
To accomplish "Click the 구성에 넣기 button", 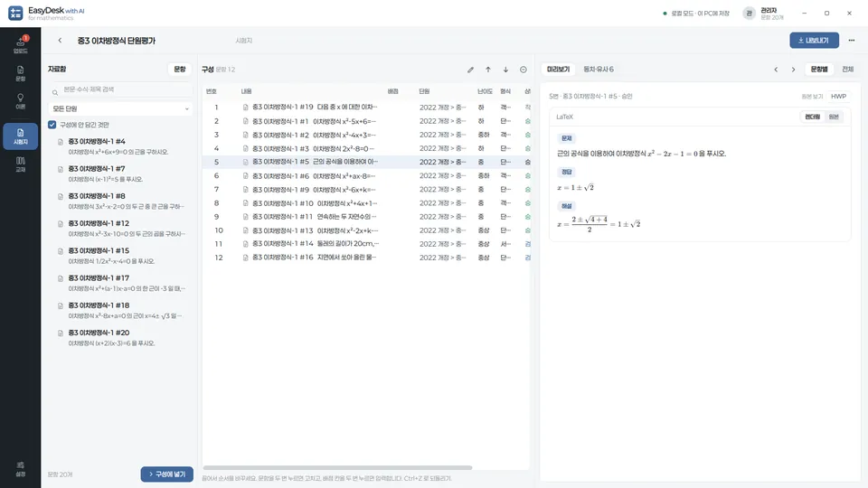I will 166,474.
